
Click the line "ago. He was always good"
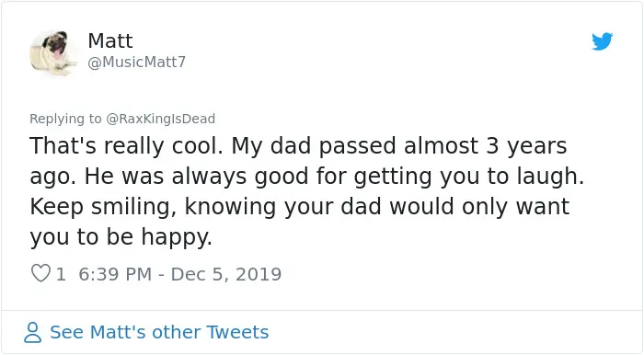click(306, 177)
